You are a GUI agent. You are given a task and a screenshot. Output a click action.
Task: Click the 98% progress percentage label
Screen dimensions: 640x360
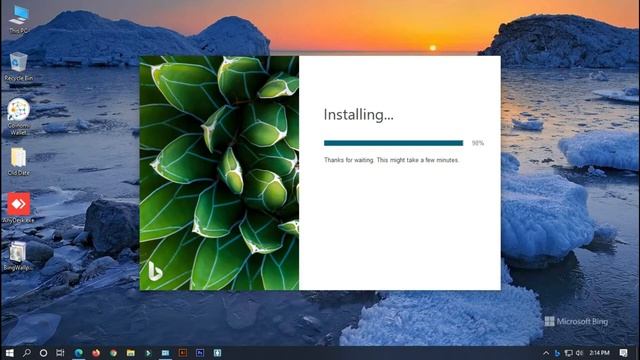(478, 143)
